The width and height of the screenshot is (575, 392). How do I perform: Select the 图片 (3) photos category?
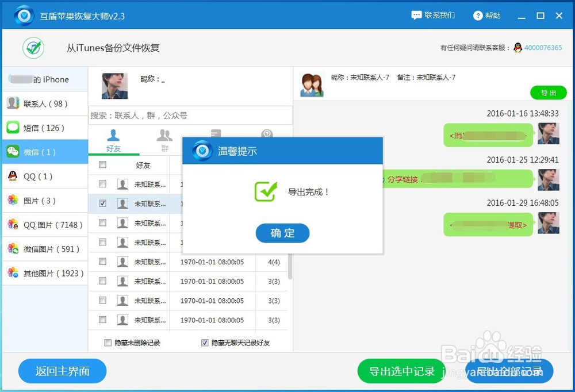coord(45,200)
